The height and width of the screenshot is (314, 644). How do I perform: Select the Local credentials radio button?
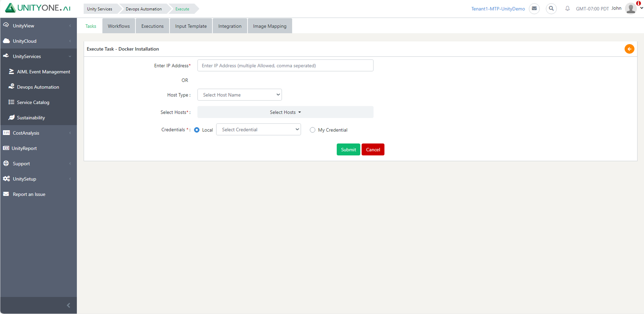197,130
